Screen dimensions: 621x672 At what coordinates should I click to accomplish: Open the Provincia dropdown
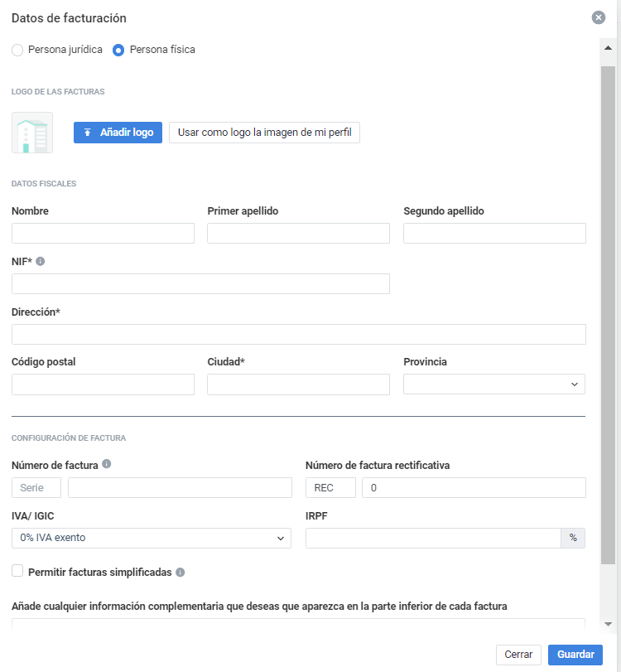(x=493, y=384)
